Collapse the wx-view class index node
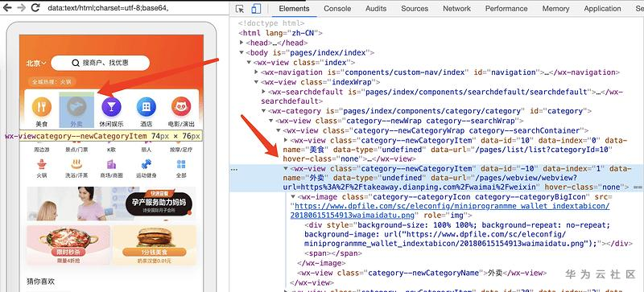Screen dimensions: 644x292 click(x=249, y=63)
